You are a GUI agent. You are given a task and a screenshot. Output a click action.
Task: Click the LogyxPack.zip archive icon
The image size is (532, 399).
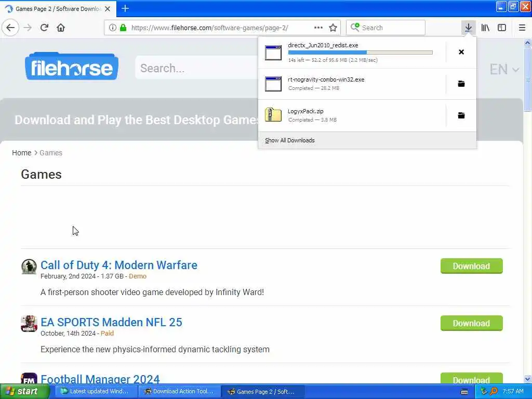click(x=273, y=115)
